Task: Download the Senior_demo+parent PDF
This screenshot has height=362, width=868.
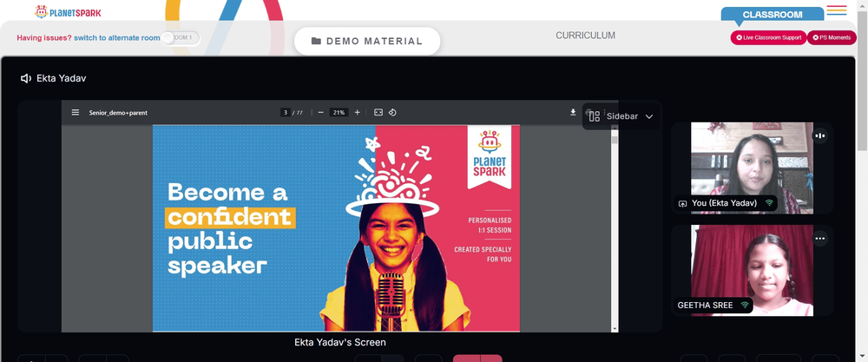Action: click(x=573, y=112)
